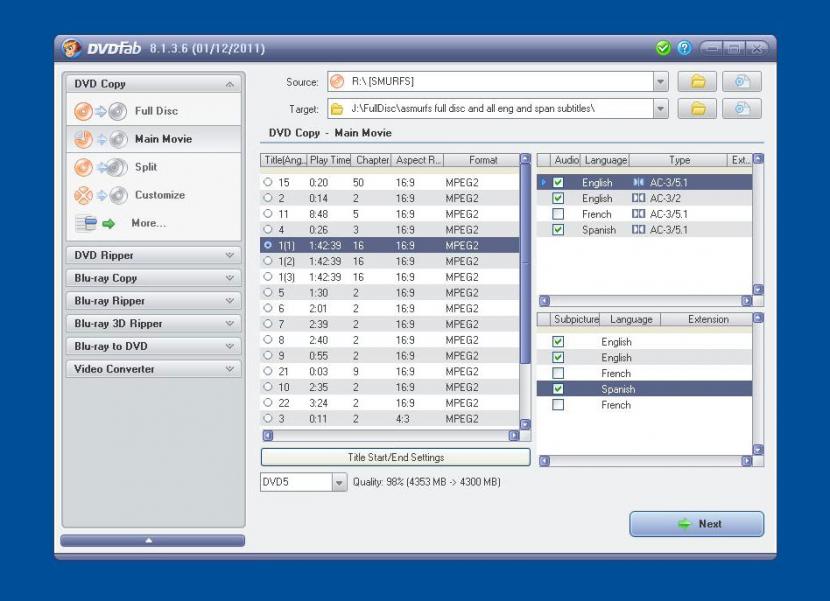Click the Play Time column header
This screenshot has width=830, height=601.
pos(329,160)
